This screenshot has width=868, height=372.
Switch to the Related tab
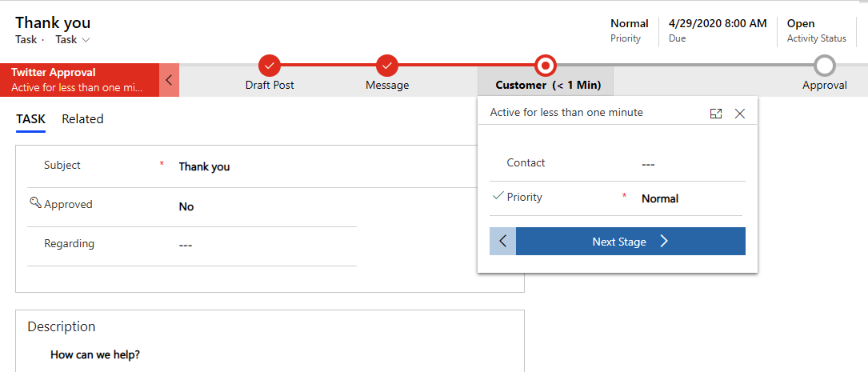tap(82, 119)
